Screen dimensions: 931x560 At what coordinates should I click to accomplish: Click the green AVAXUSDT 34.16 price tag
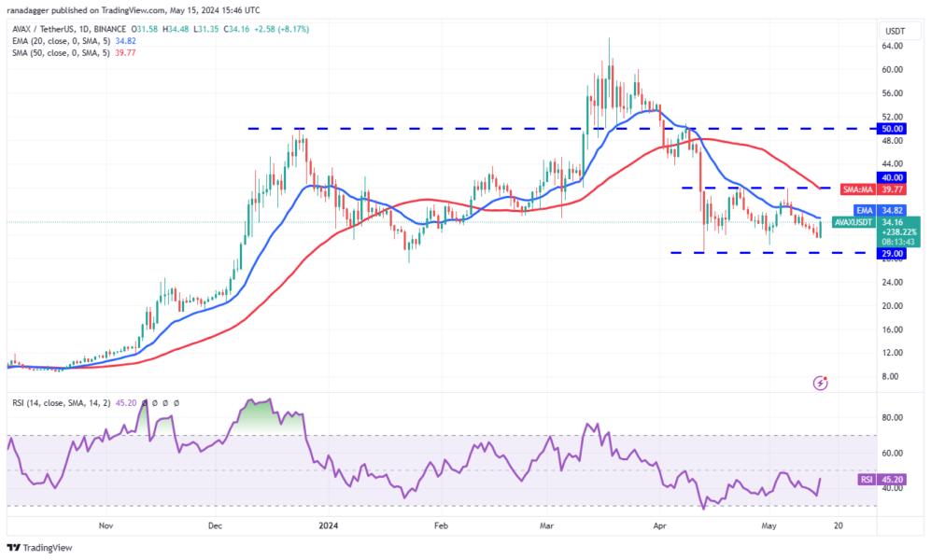click(x=876, y=232)
